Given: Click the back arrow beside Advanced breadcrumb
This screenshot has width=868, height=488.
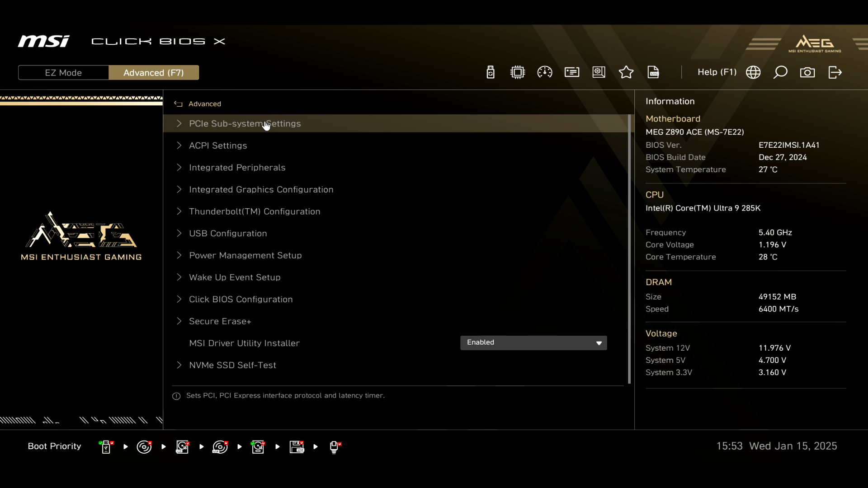Looking at the screenshot, I should point(178,104).
